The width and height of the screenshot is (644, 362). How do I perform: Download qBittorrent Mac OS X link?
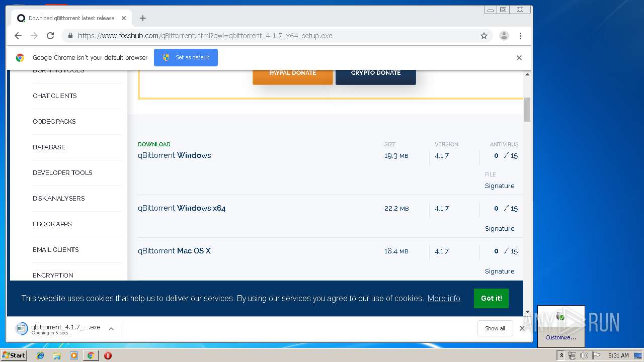[x=174, y=251]
